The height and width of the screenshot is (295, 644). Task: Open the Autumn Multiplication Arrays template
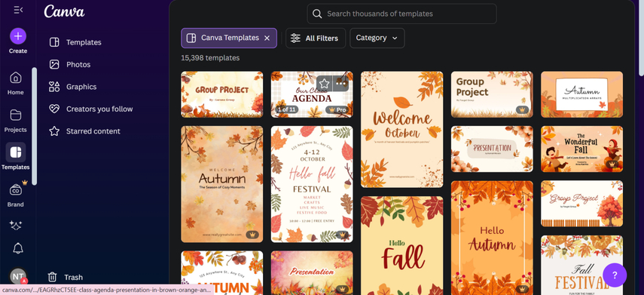[581, 94]
